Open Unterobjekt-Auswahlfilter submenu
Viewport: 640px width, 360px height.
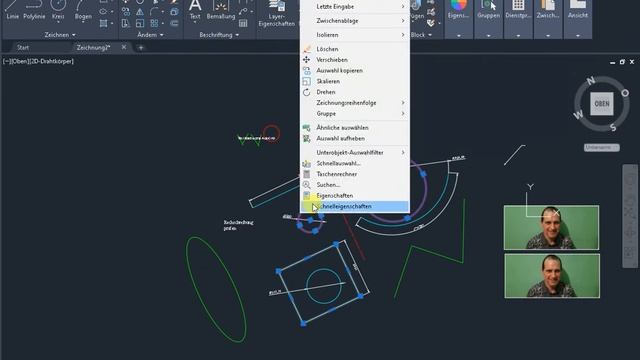pos(355,152)
